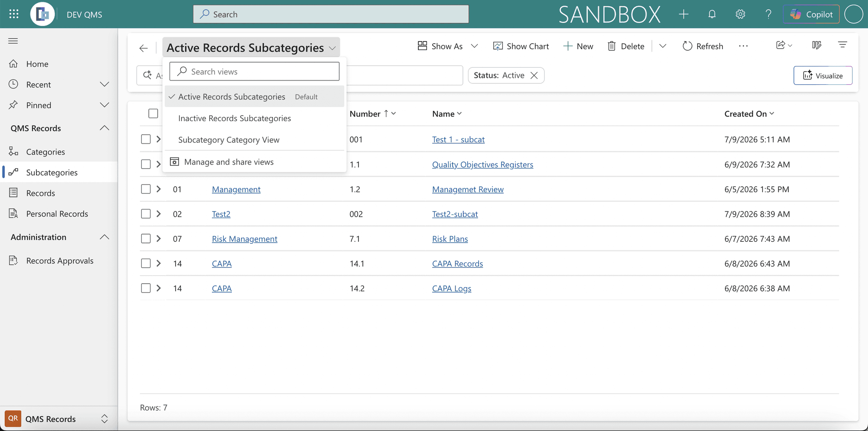Open the Name column header menu

447,113
